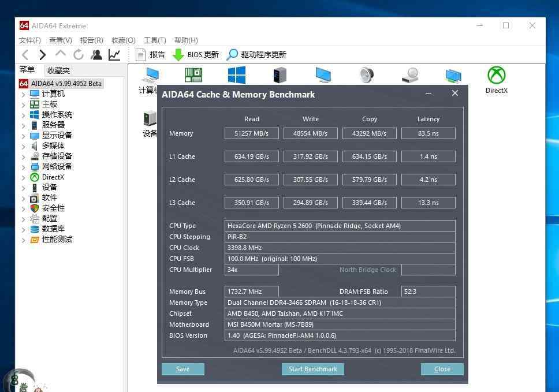Click the Memory Bus 1732.7 MHz field
The image size is (559, 392).
click(251, 292)
